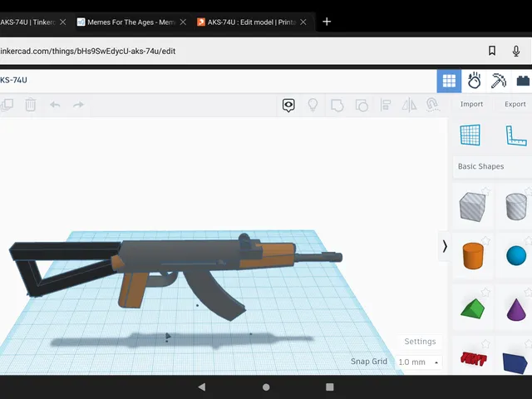
Task: Click the Cruise magnet icon
Action: [432, 106]
